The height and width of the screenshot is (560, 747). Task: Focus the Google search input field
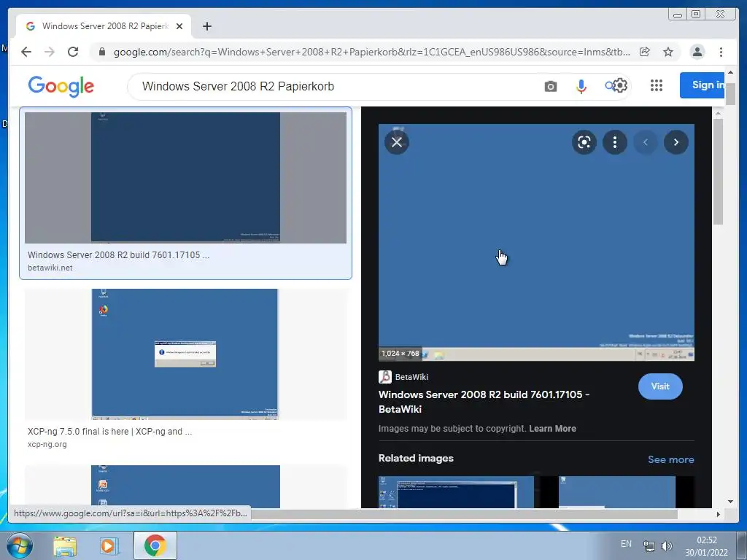(333, 86)
